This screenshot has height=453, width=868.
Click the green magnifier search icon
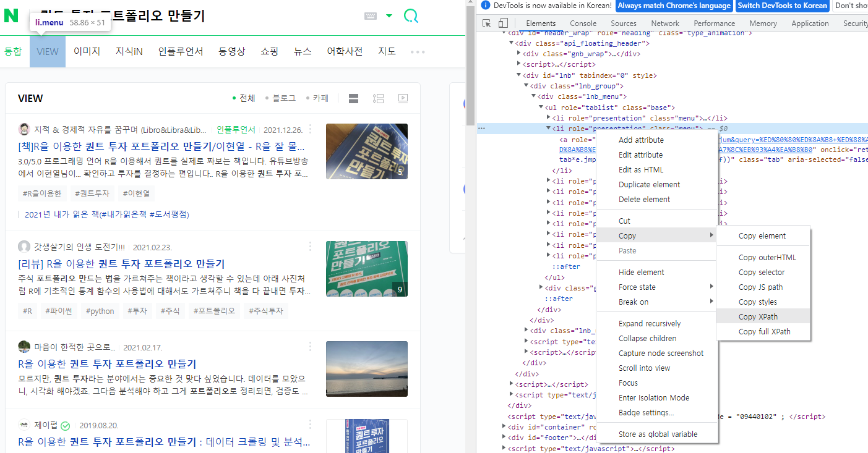point(411,16)
